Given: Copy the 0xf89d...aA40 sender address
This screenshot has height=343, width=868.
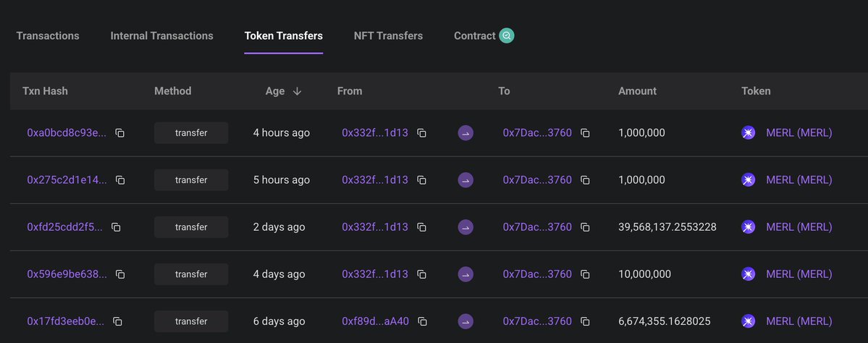Looking at the screenshot, I should (x=422, y=321).
